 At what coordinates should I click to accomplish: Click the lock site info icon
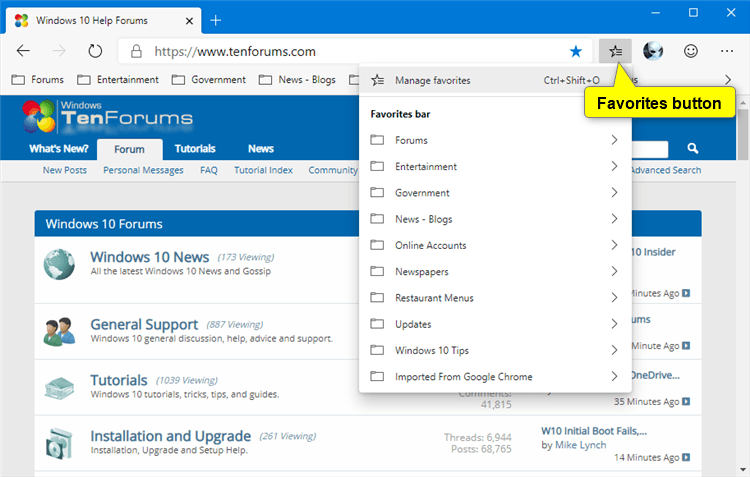tap(136, 51)
